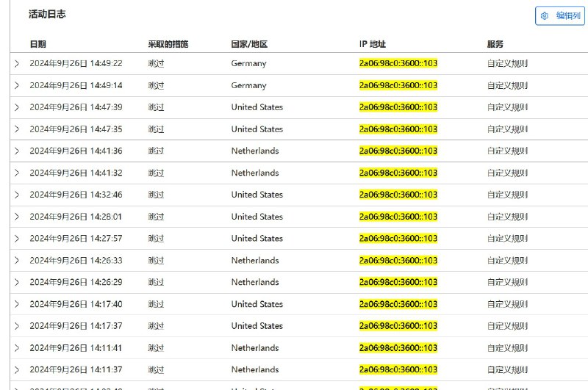Click the gear icon beside 编辑列
Screen dimensions: 588x390
[x=545, y=15]
